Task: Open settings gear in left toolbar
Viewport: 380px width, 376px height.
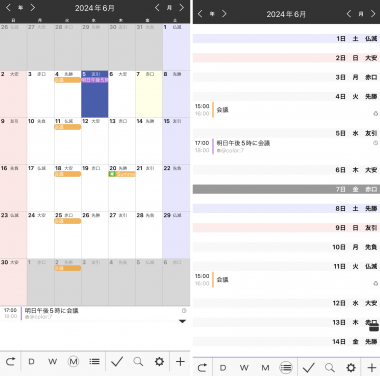Action: coord(159,361)
